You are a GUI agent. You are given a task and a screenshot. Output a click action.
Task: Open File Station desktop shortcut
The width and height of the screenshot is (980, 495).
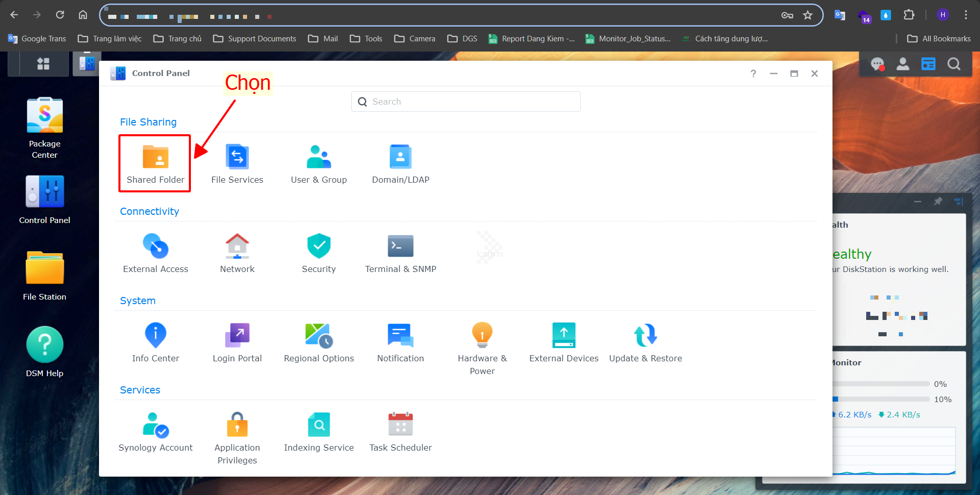coord(45,275)
